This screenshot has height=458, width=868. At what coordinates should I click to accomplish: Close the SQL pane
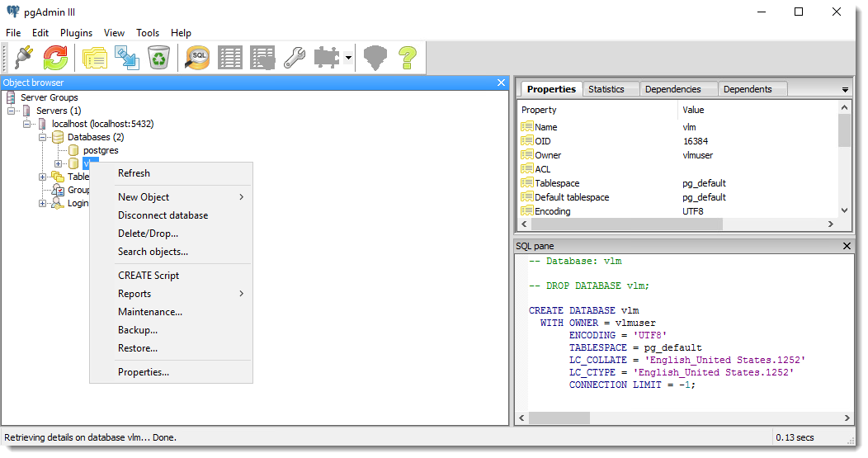847,246
